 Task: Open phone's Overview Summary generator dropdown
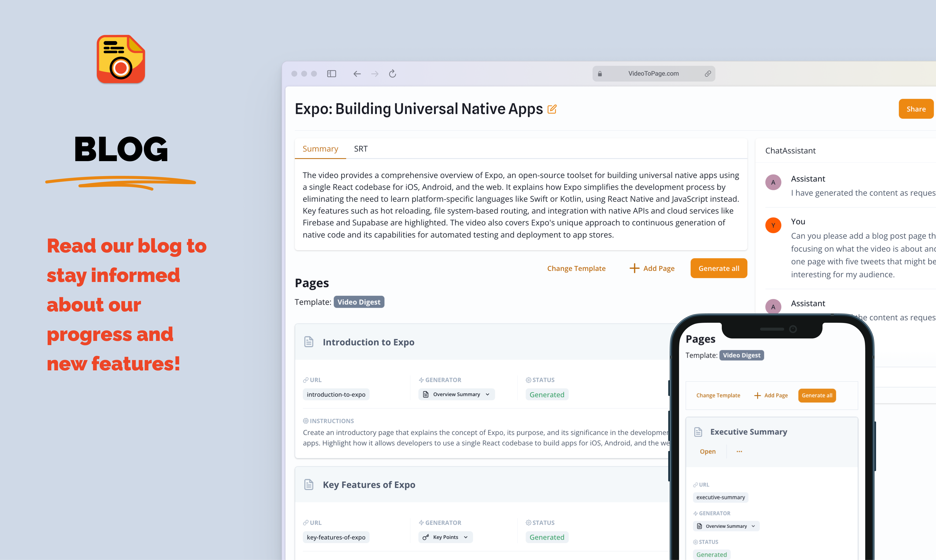coord(726,526)
